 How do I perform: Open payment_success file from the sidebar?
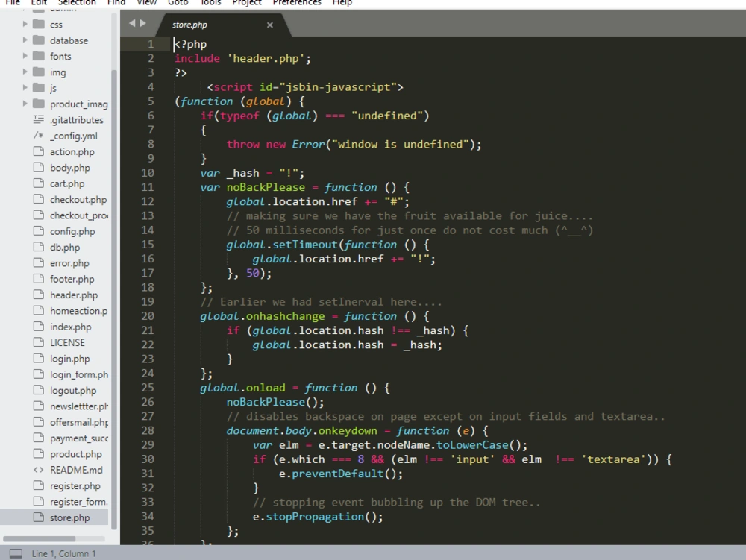[79, 438]
